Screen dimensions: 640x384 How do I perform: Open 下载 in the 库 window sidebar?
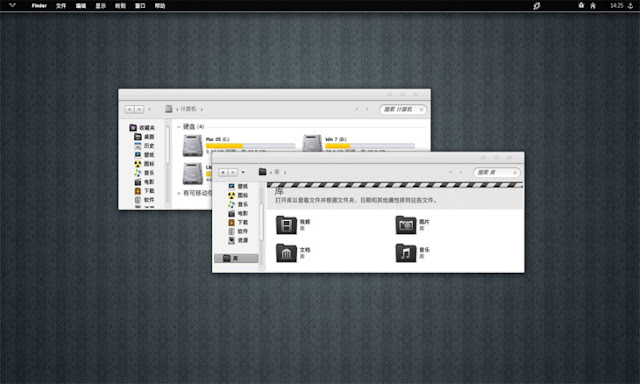point(238,222)
